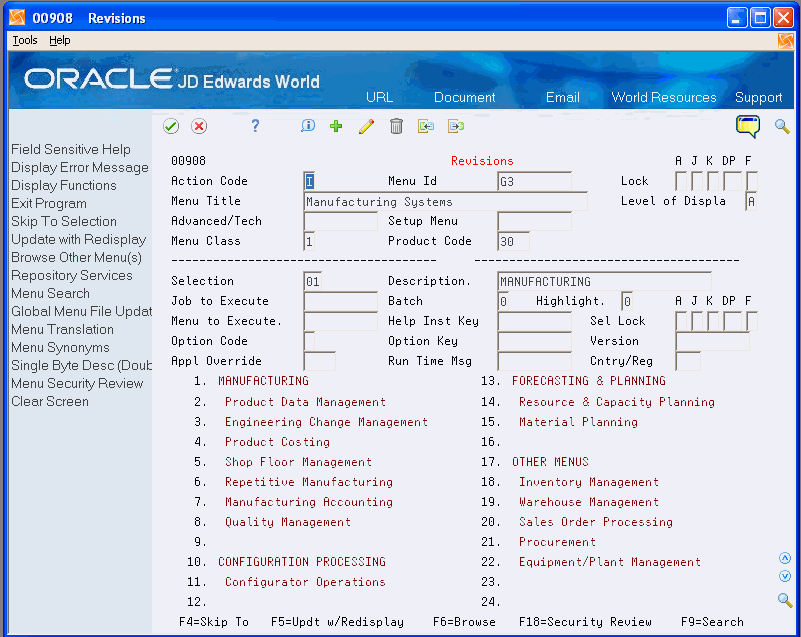
Task: Click the Document header link
Action: pyautogui.click(x=464, y=98)
